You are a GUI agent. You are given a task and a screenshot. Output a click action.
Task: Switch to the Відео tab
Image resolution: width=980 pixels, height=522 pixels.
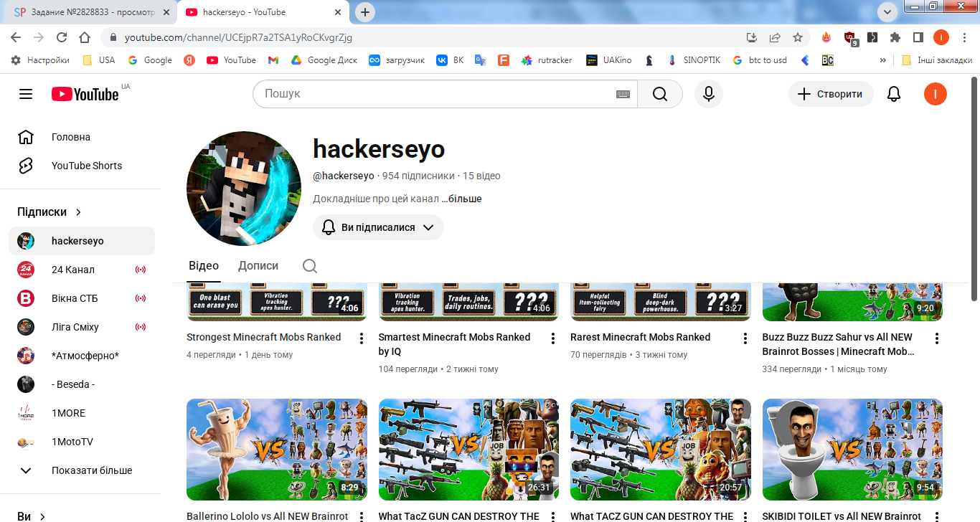(204, 266)
